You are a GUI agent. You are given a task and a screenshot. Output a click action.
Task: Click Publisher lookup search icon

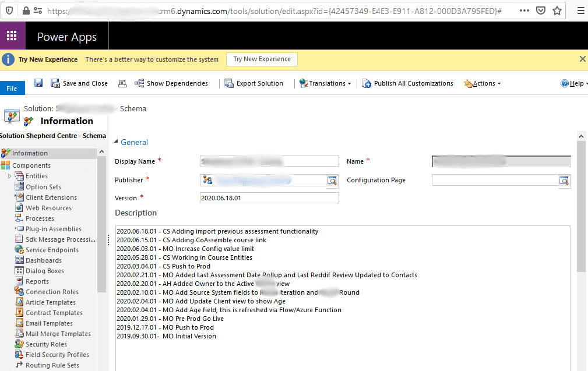(332, 181)
